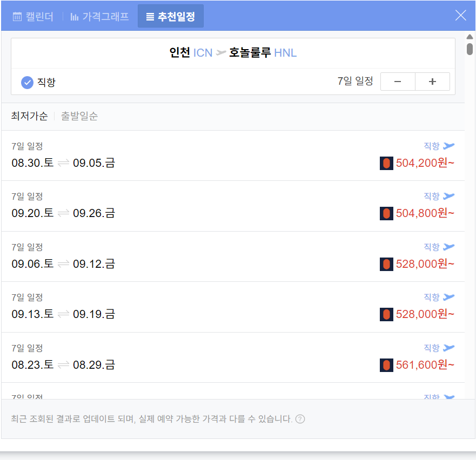Image resolution: width=476 pixels, height=460 pixels.
Task: Open the 가격그래프 tab
Action: (99, 16)
